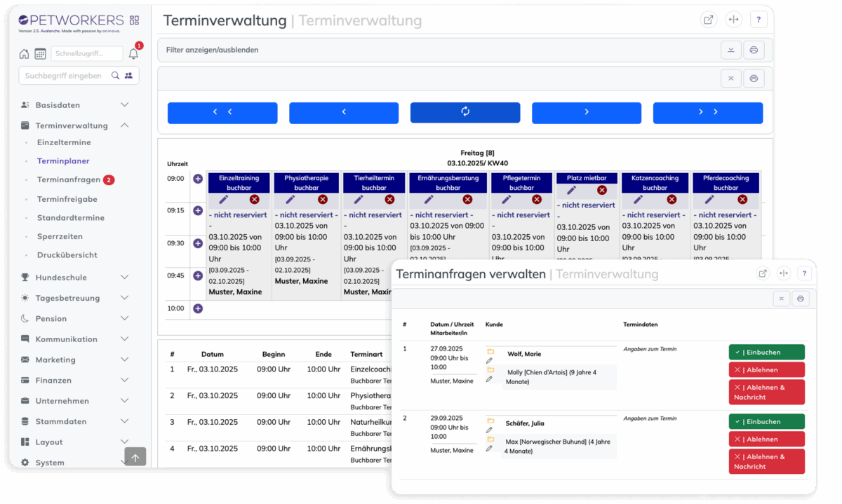Add appointment at 09:00 with plus icon
This screenshot has width=842, height=504.
[198, 179]
